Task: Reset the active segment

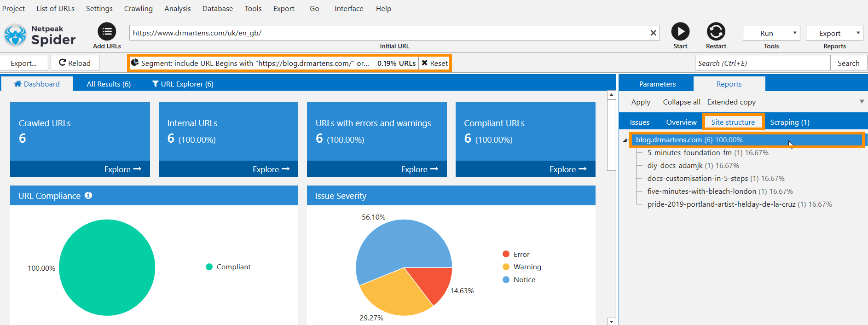Action: pyautogui.click(x=434, y=63)
